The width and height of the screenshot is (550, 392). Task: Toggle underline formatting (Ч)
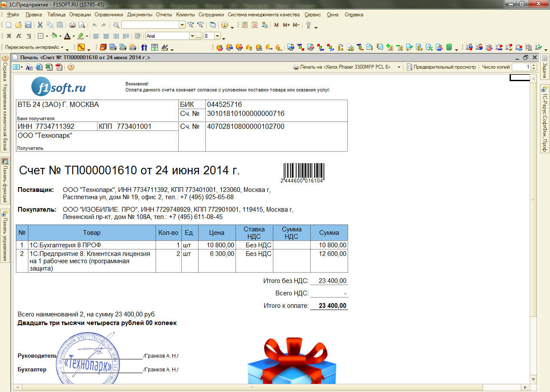pyautogui.click(x=29, y=36)
